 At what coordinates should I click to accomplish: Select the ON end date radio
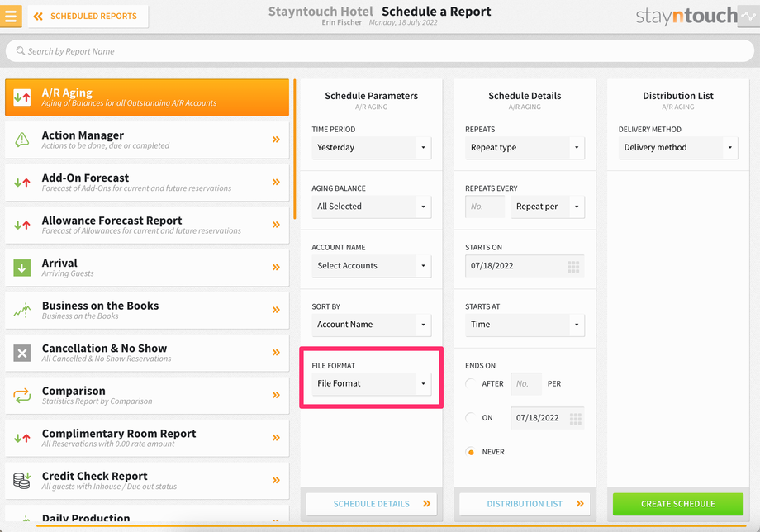click(x=470, y=418)
